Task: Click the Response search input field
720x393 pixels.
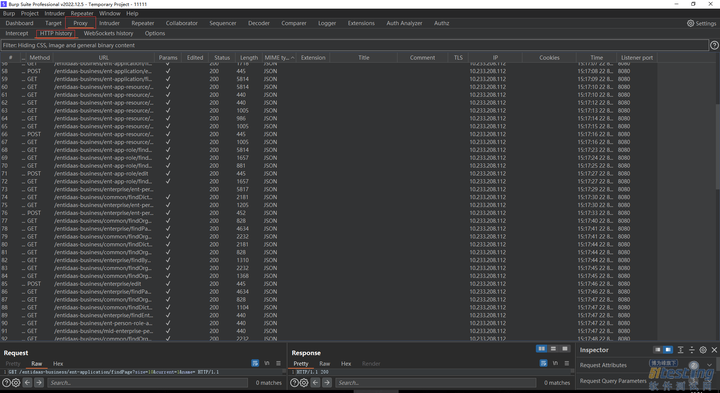Action: [x=435, y=382]
